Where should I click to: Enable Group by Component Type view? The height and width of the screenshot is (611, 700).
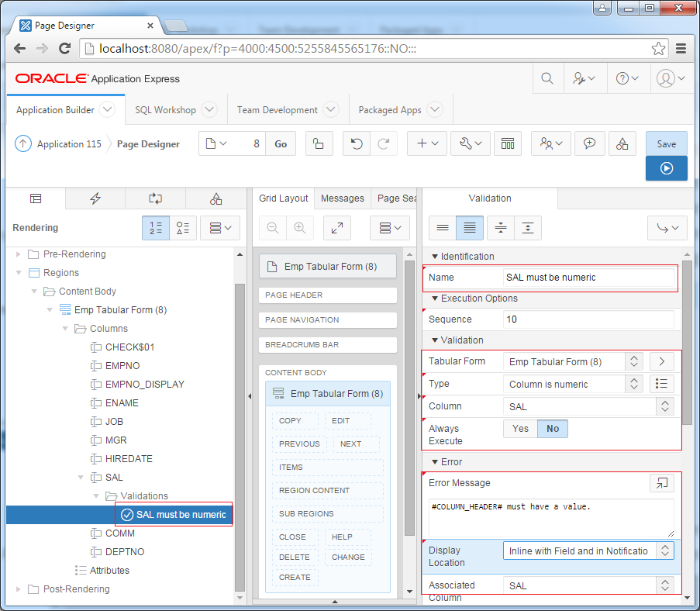click(x=183, y=228)
